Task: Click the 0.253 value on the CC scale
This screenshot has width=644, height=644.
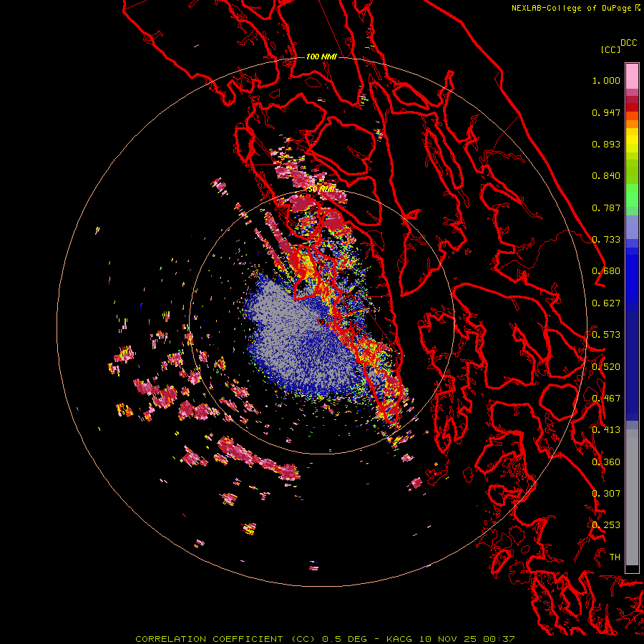Action: [x=606, y=525]
